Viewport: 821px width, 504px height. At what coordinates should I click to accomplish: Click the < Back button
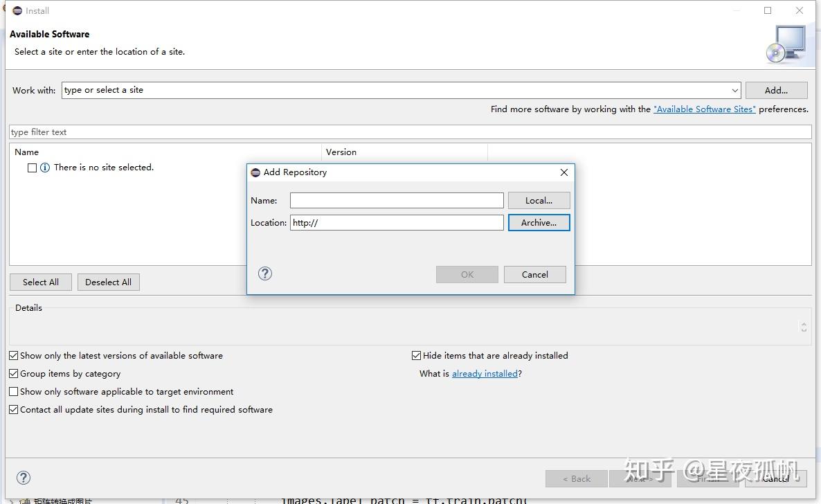(x=577, y=478)
